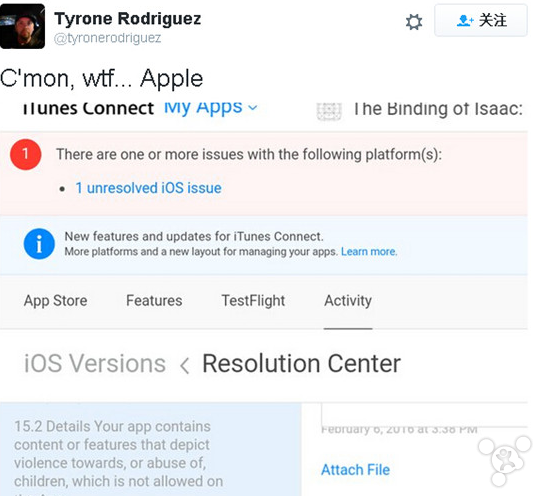Click Attach File link
This screenshot has width=540, height=496.
click(x=355, y=469)
